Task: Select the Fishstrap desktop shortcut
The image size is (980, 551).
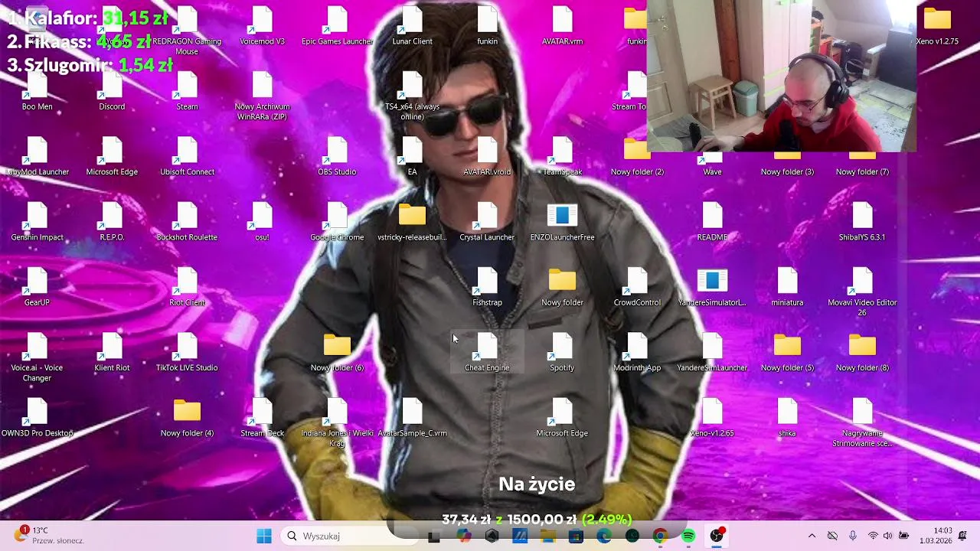Action: tap(487, 289)
